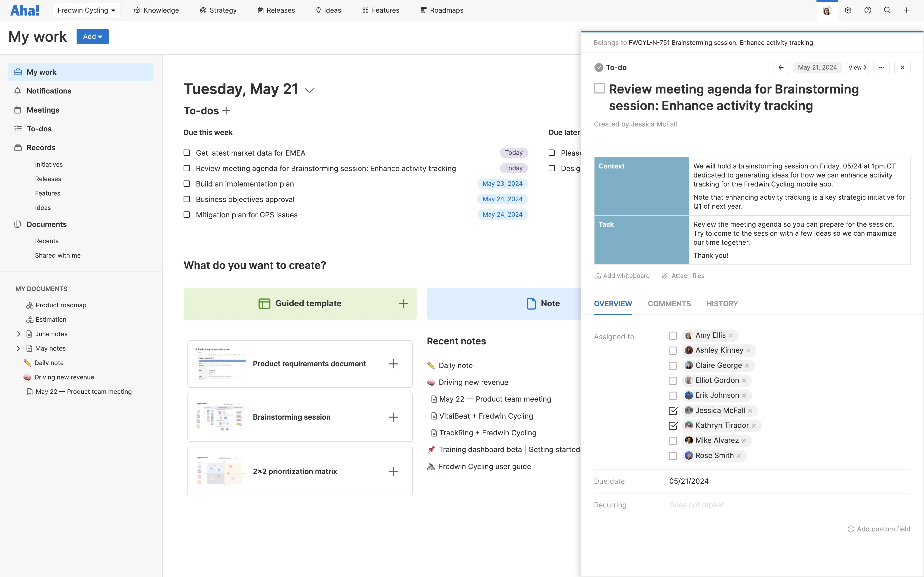Screen dimensions: 924x577
Task: Click the Add whiteboard icon link
Action: tap(622, 276)
